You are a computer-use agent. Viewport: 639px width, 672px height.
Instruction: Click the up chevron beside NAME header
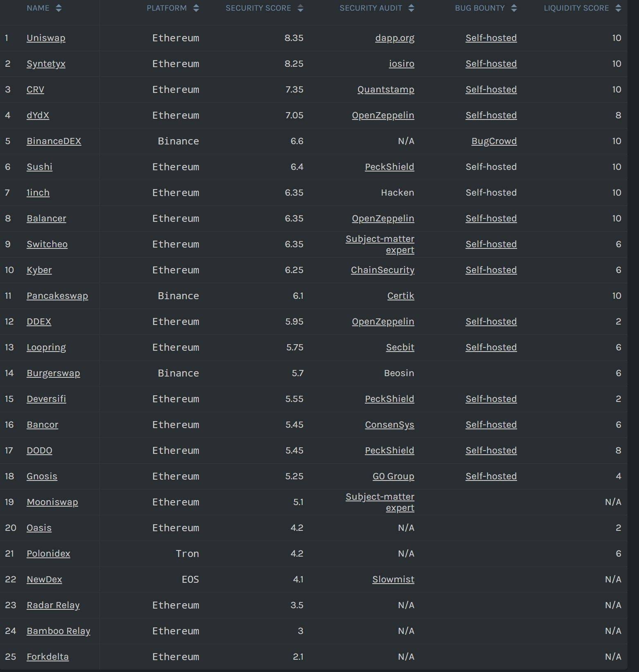(59, 5)
